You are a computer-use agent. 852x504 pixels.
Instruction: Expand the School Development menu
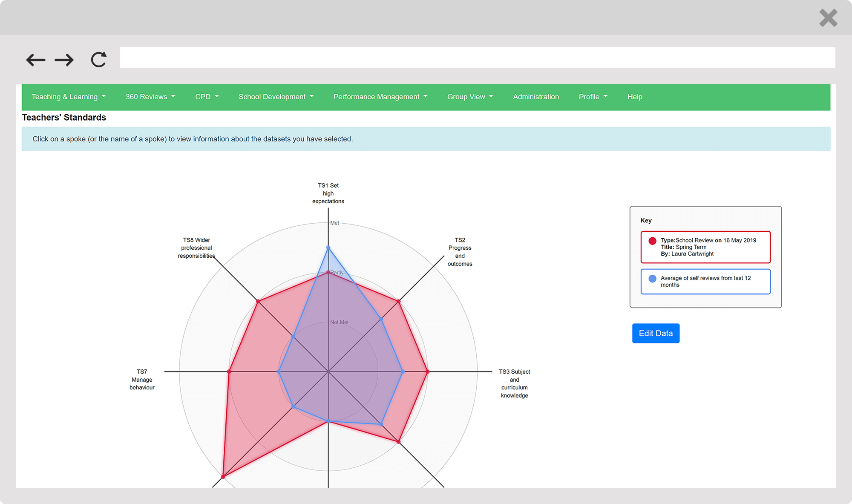(x=276, y=97)
